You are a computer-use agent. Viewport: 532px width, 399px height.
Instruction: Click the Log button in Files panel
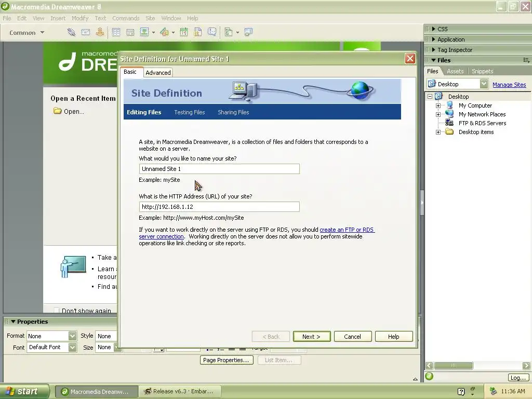point(518,378)
